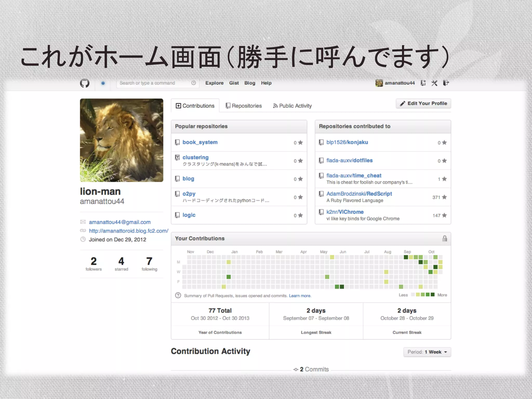Click the sign out icon
The image size is (532, 399).
point(446,83)
